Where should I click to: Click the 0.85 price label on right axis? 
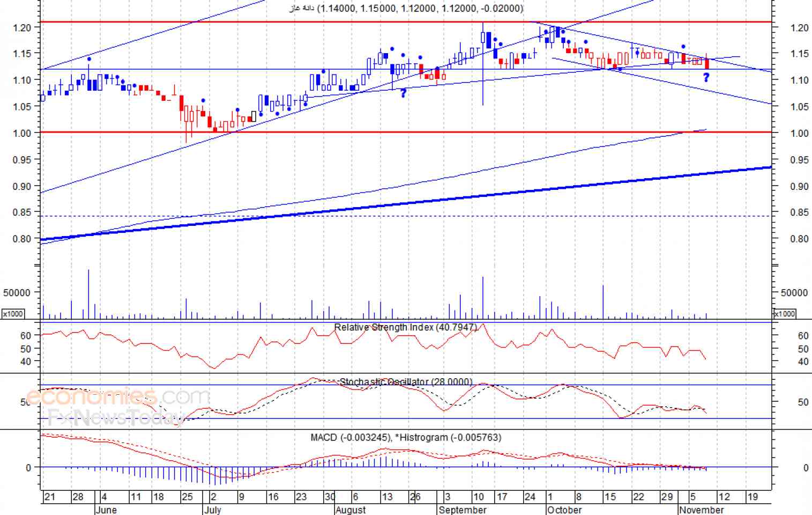click(x=800, y=212)
